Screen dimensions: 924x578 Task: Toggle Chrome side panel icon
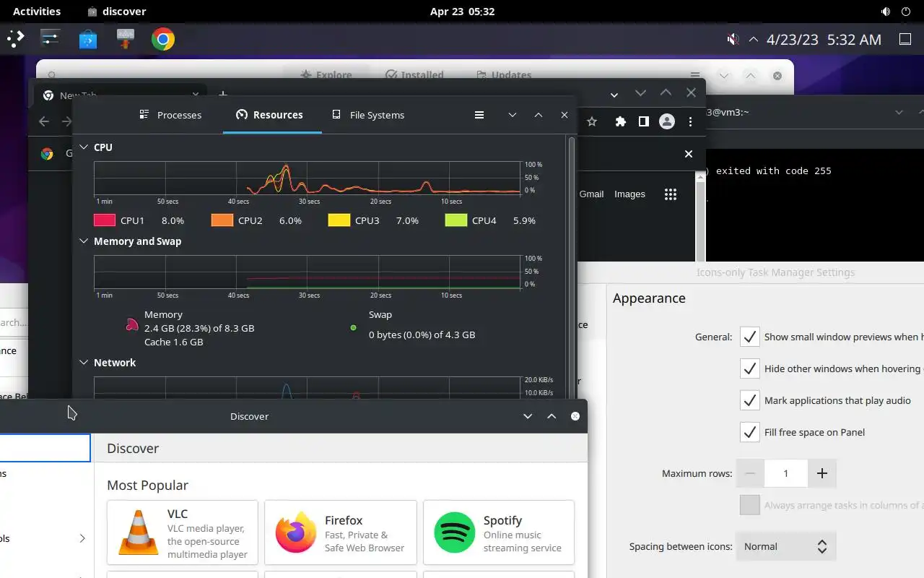(x=643, y=121)
